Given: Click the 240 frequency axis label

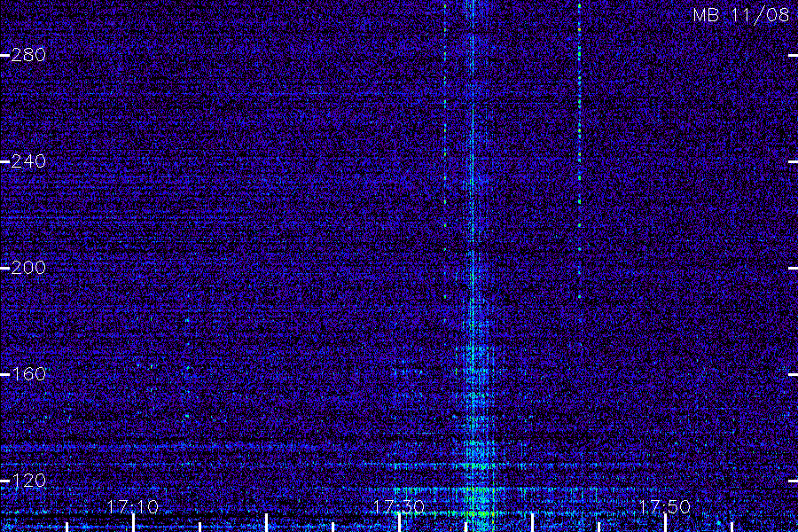Looking at the screenshot, I should [x=28, y=161].
